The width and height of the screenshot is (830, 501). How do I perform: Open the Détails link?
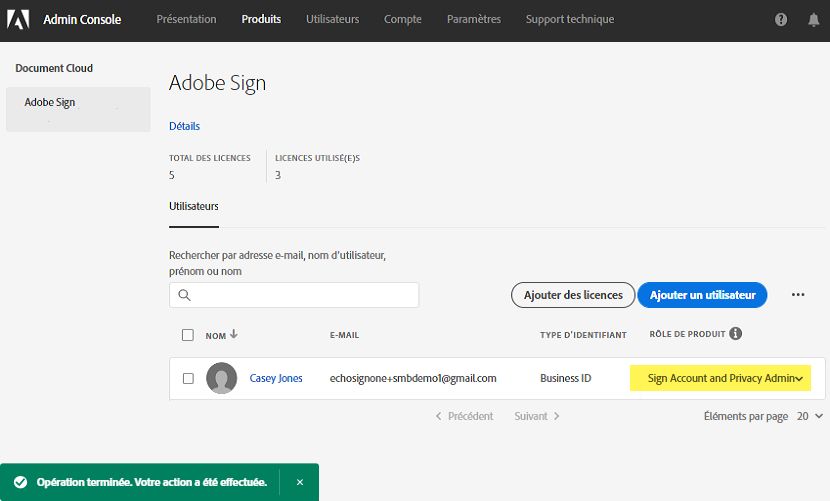click(184, 126)
